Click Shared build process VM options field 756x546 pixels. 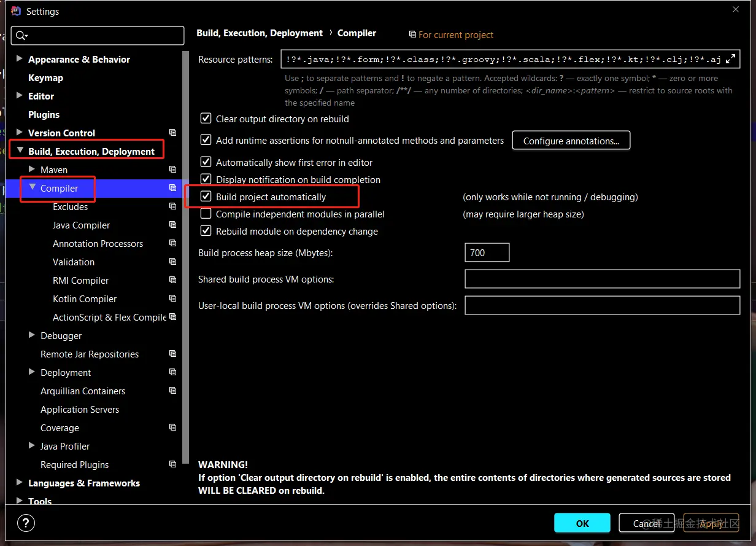tap(603, 279)
